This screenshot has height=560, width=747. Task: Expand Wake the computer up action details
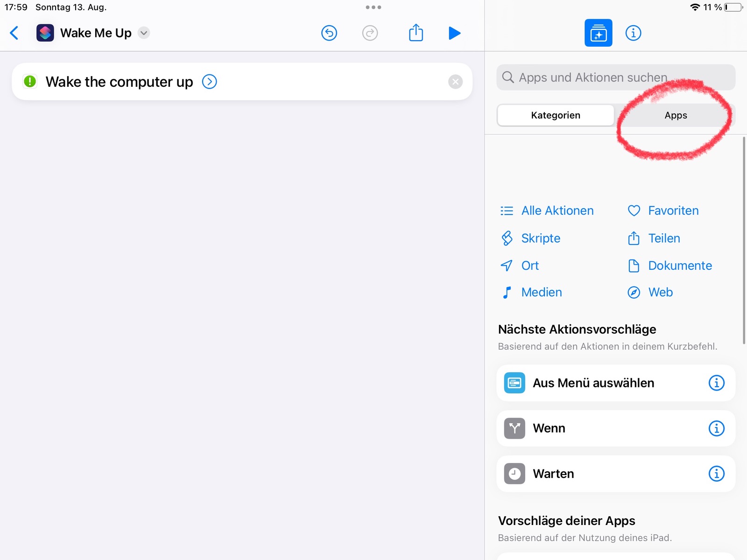[x=209, y=82]
